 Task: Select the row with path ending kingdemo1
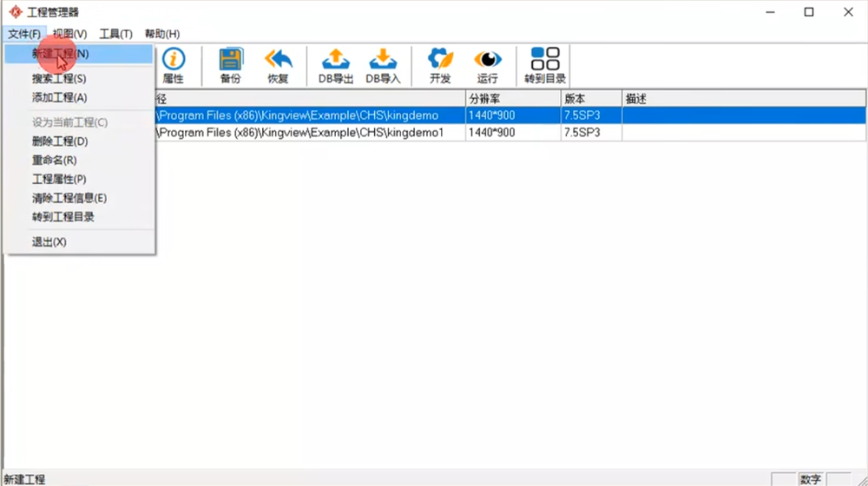[510, 132]
